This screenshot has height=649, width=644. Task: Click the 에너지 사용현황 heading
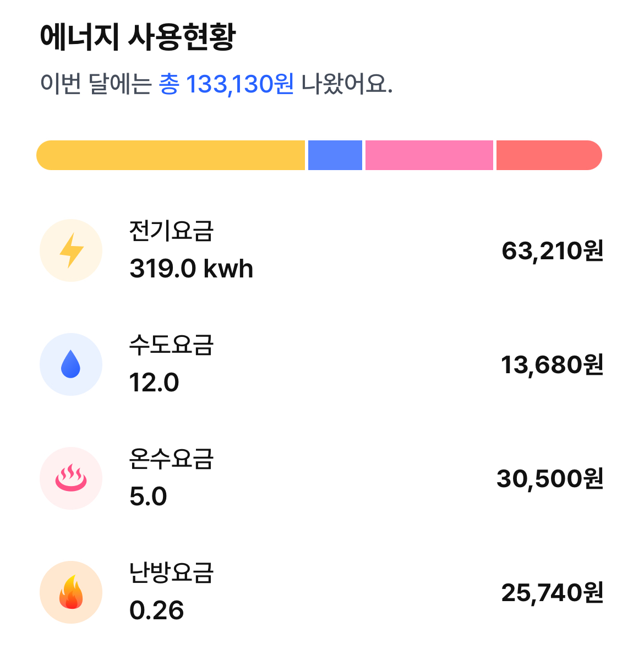[138, 37]
